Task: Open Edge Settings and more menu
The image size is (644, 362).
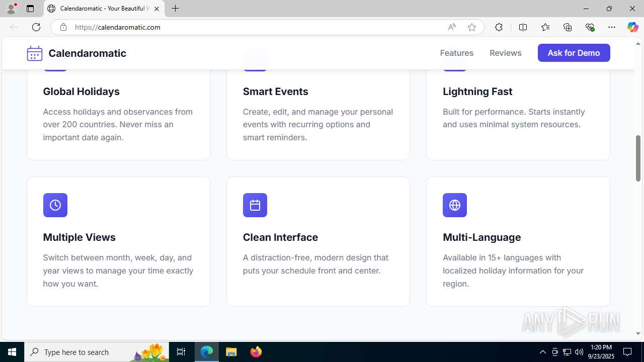Action: (612, 27)
